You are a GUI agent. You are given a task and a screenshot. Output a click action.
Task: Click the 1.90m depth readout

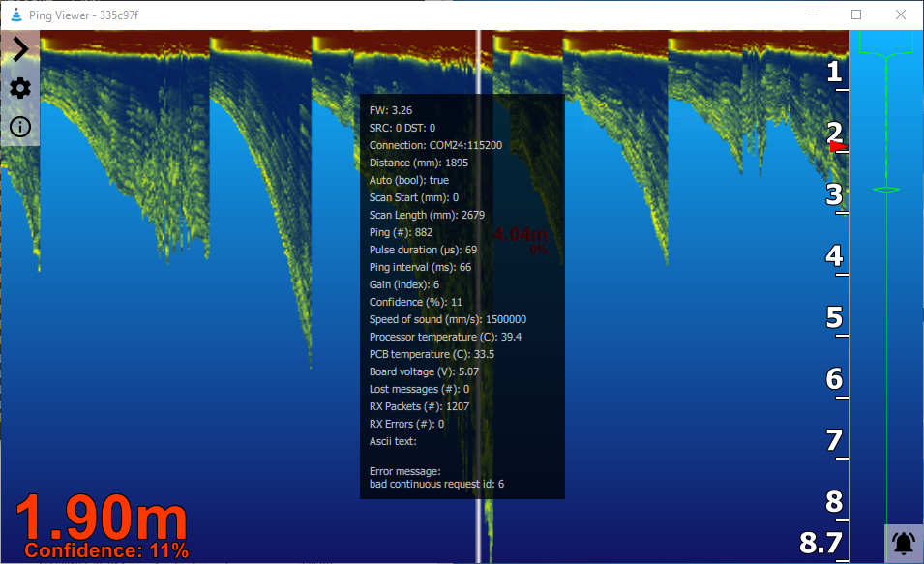(102, 518)
